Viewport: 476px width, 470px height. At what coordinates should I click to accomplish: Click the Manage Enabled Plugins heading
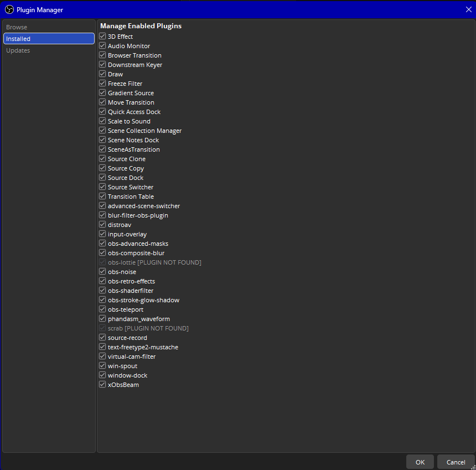coord(141,26)
